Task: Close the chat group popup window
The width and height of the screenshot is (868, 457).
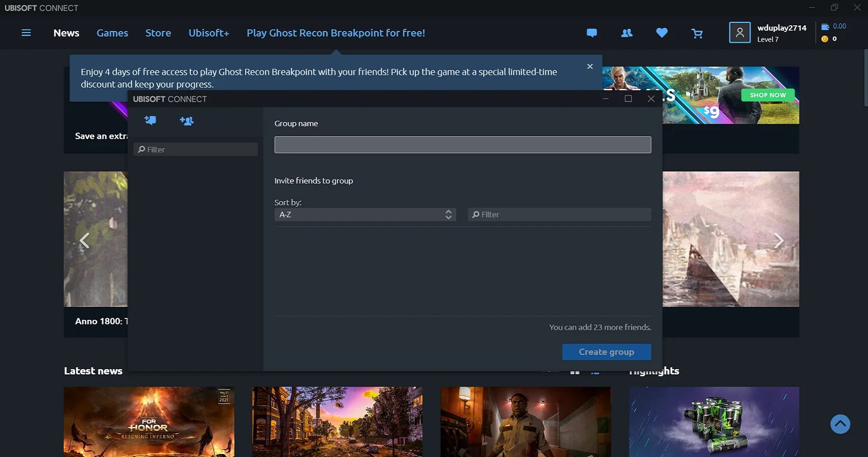Action: click(x=651, y=99)
